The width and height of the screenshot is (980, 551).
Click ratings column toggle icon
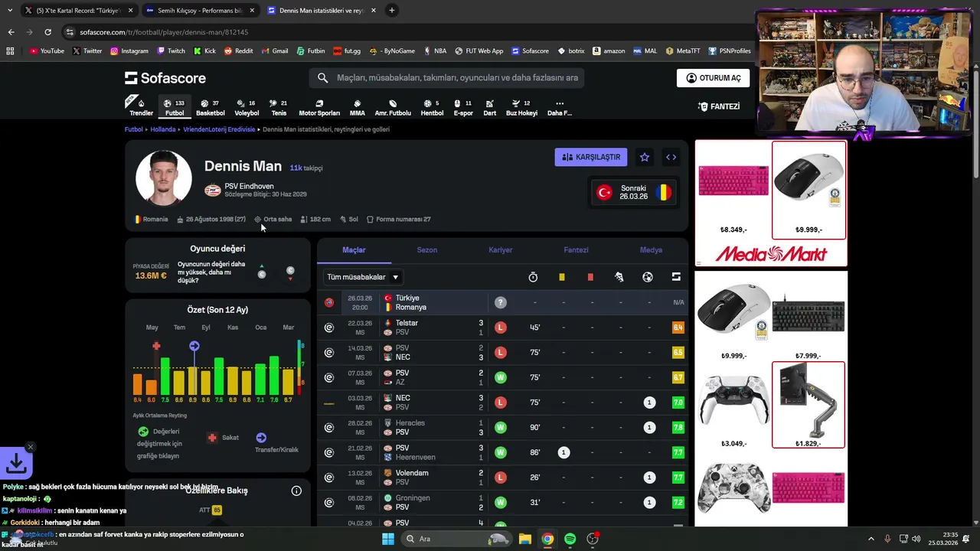click(676, 277)
